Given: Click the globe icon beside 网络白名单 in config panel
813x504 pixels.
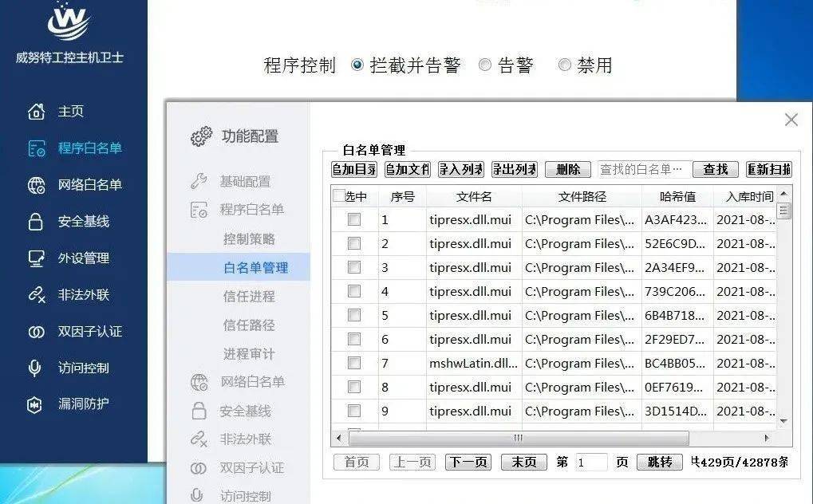Looking at the screenshot, I should coord(199,382).
